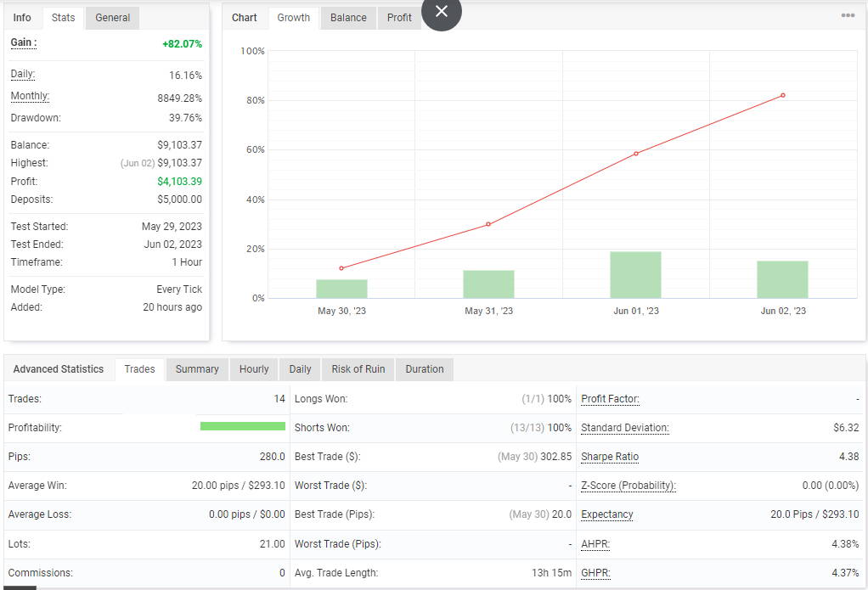Click the Monthly label
868x590 pixels.
[30, 96]
